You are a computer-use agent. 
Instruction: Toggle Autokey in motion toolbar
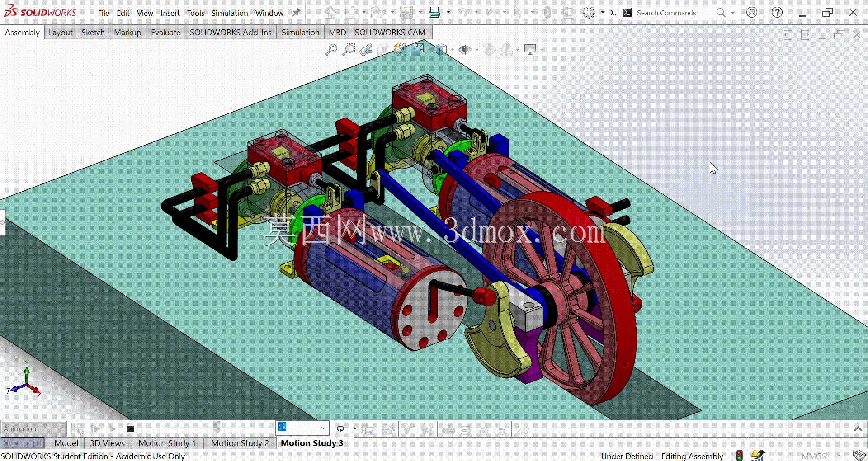409,429
